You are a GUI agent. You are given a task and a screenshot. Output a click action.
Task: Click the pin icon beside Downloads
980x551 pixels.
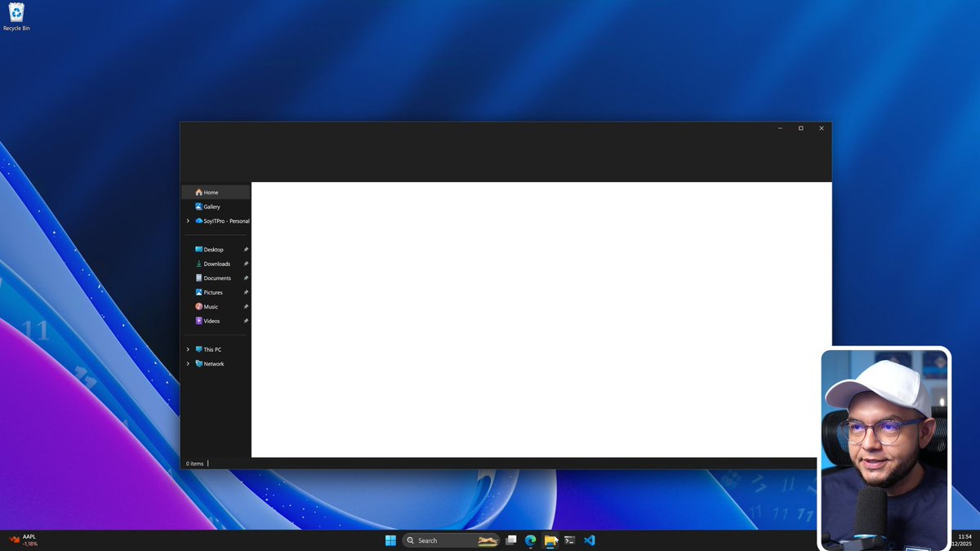(x=246, y=264)
